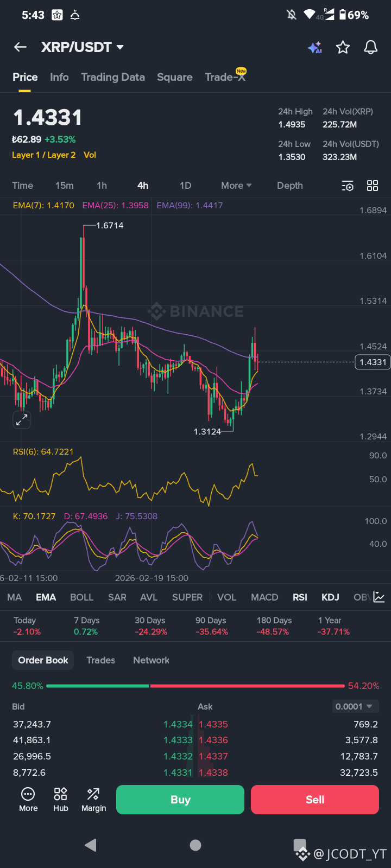Toggle the RSI indicator
The height and width of the screenshot is (868, 391).
(x=300, y=597)
